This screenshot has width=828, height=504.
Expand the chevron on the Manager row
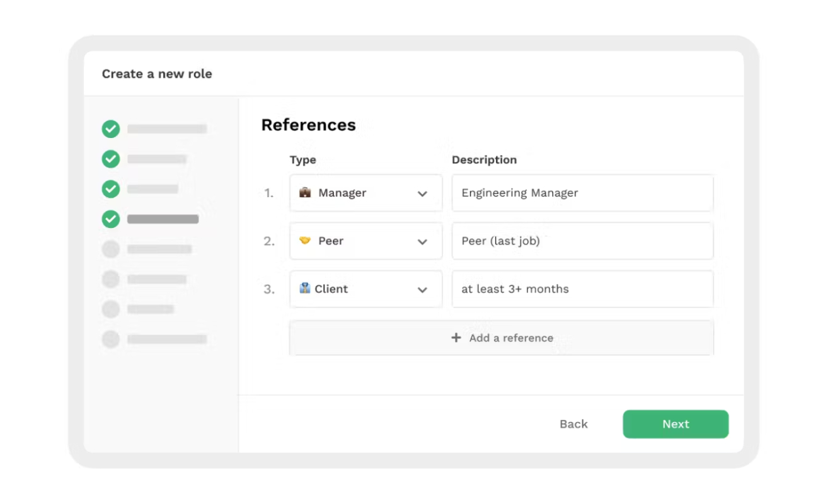pos(422,193)
